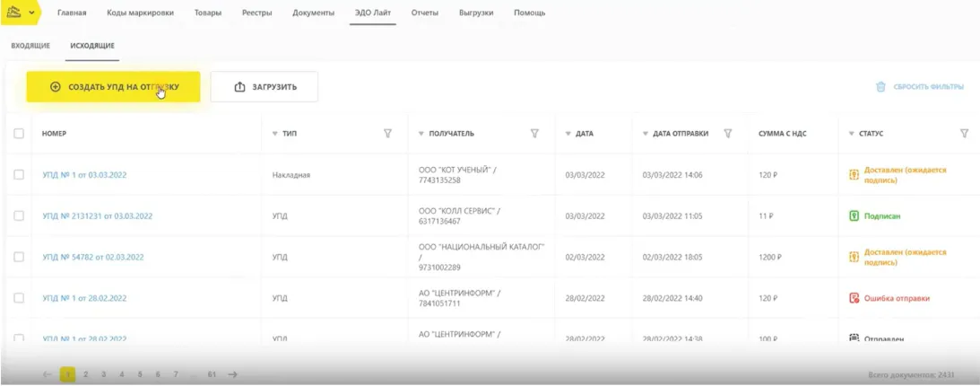Toggle the select-all checkbox in table header
Image resolution: width=980 pixels, height=386 pixels.
[x=19, y=134]
